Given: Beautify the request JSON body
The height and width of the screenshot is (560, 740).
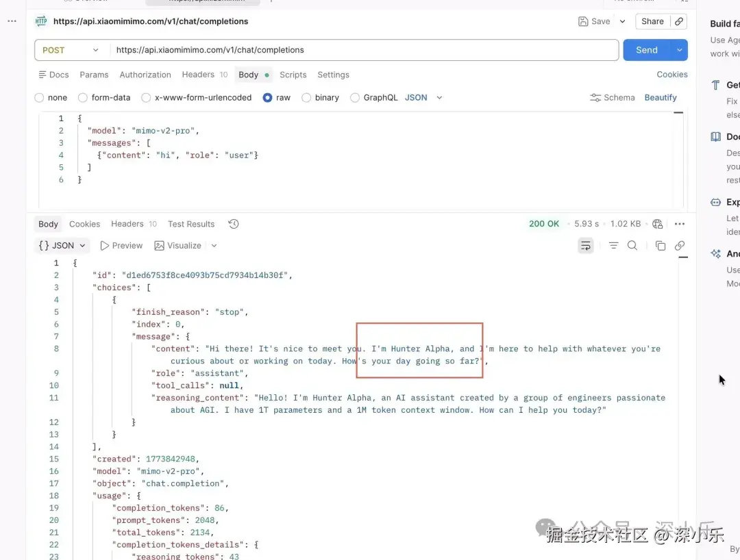Looking at the screenshot, I should click(661, 98).
